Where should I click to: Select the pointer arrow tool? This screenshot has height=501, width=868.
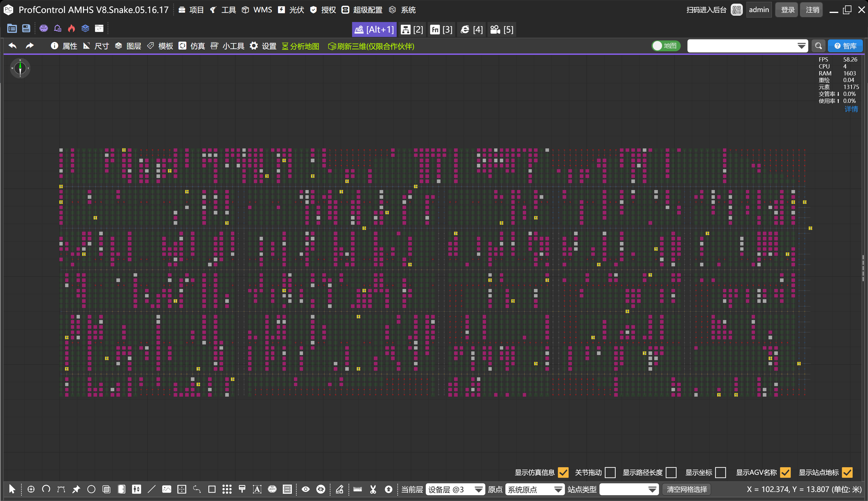12,489
